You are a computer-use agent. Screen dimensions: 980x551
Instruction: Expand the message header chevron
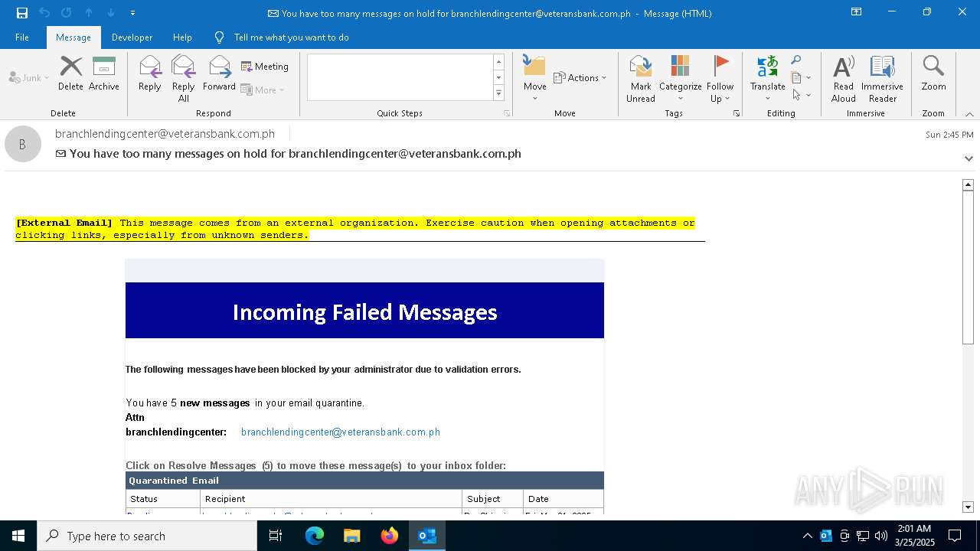coord(969,158)
